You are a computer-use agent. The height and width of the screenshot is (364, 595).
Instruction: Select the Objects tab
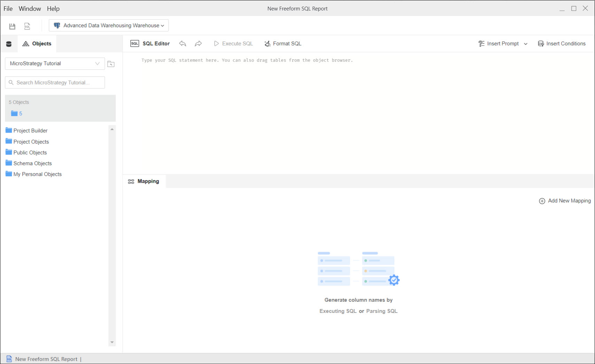(37, 44)
